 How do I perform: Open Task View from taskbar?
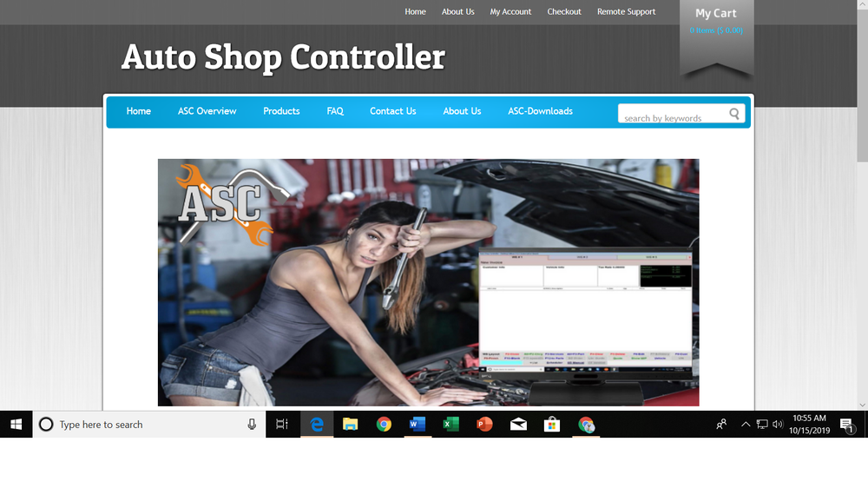pyautogui.click(x=282, y=425)
